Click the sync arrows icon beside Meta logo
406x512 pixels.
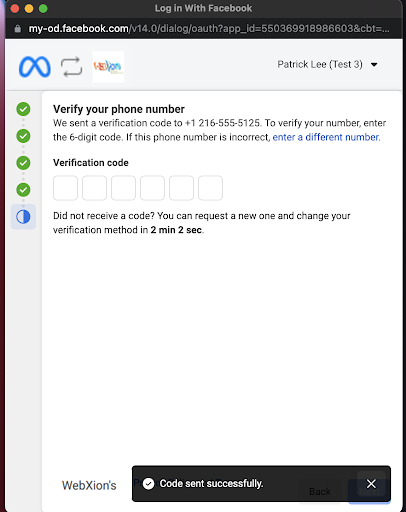71,67
